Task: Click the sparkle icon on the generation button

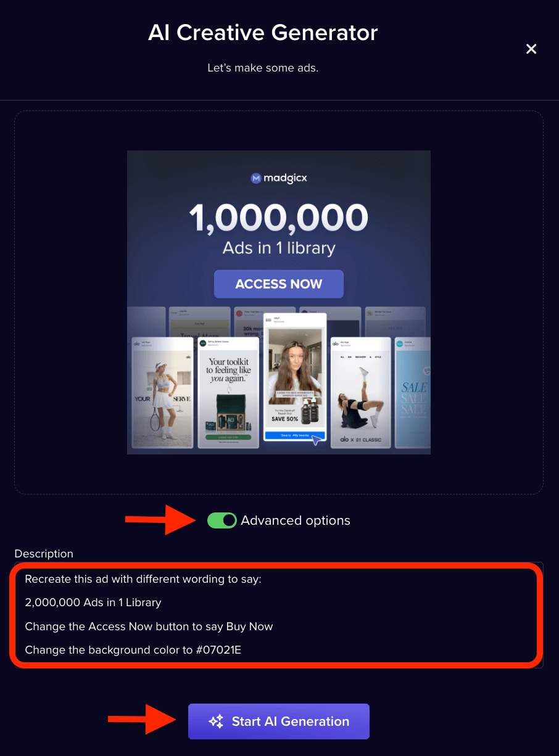Action: [216, 721]
